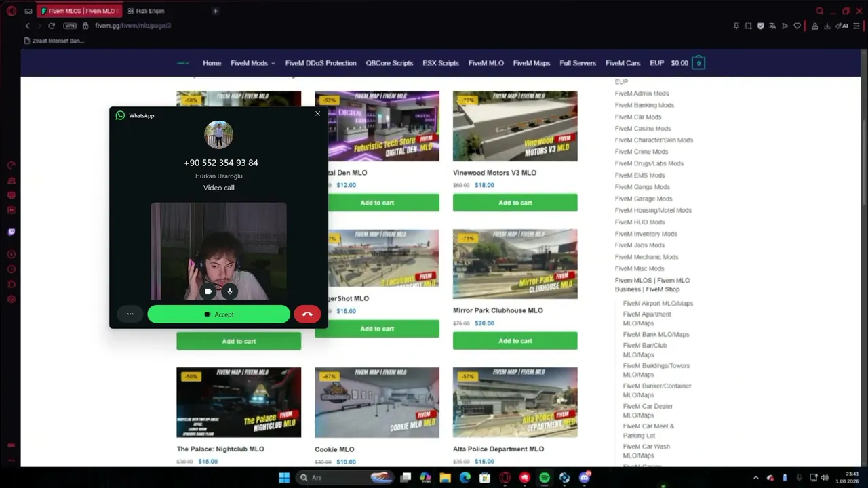This screenshot has width=868, height=488.
Task: Open a new browser tab
Action: pos(215,11)
